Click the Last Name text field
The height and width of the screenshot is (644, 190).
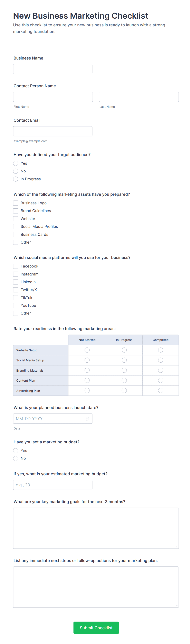pyautogui.click(x=139, y=97)
